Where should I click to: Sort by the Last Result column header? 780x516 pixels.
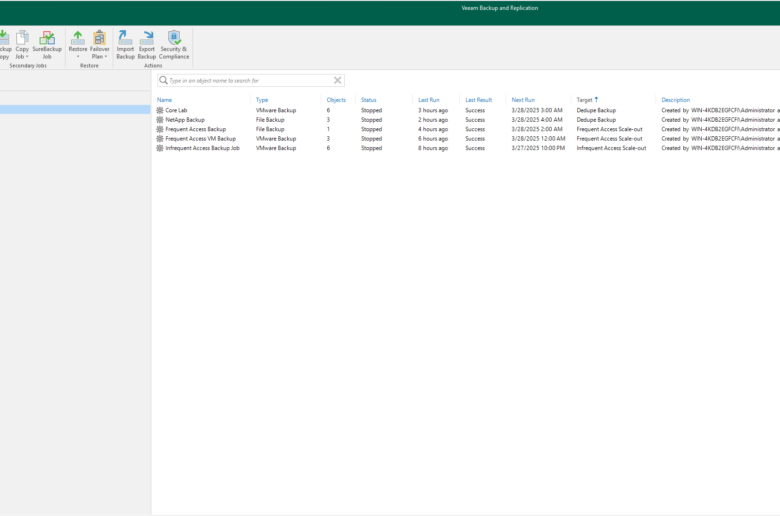click(479, 100)
